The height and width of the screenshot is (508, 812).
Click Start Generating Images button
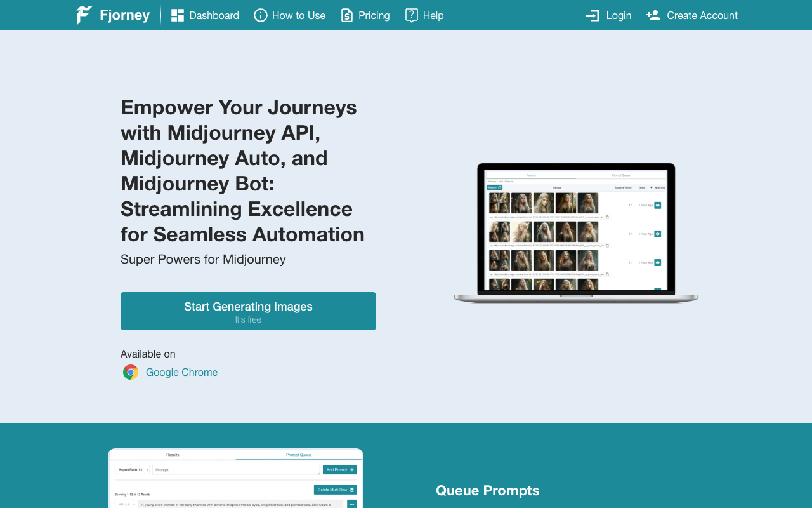[x=248, y=311]
